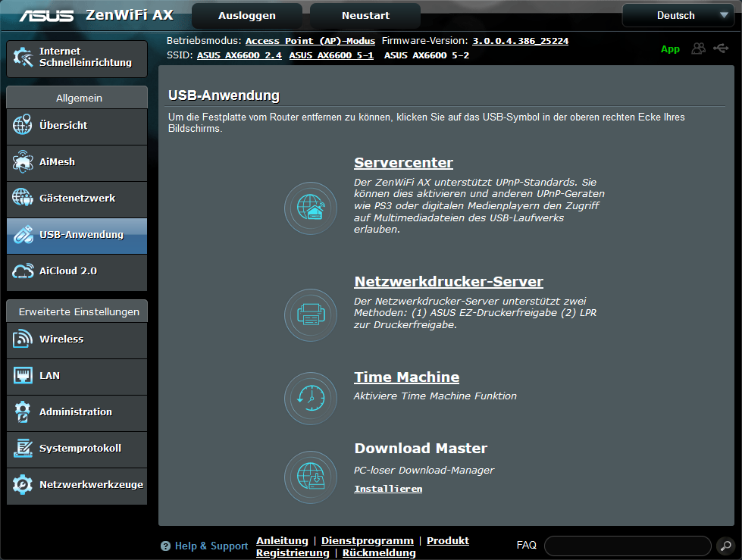The image size is (742, 560).
Task: Click the Erweiterte Einstellungen section header
Action: (77, 311)
